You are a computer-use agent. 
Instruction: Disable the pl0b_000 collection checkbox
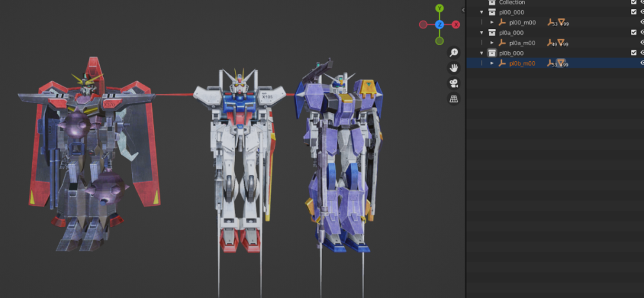coord(633,53)
